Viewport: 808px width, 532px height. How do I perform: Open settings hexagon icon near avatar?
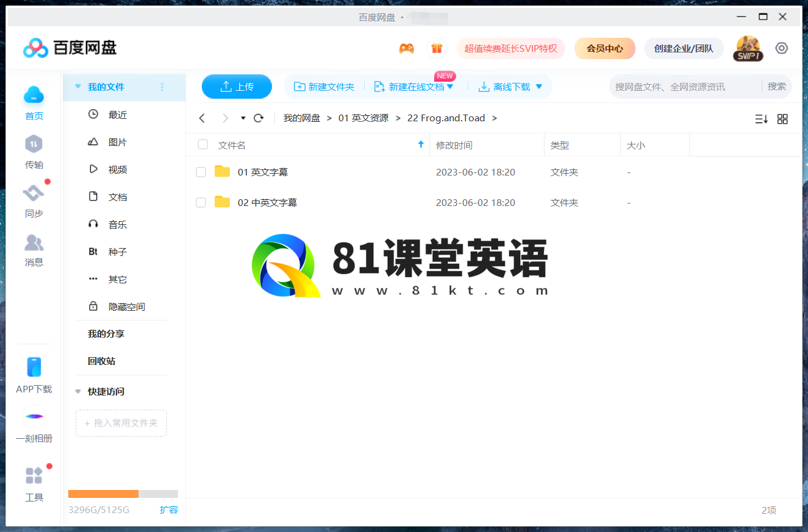(x=782, y=48)
